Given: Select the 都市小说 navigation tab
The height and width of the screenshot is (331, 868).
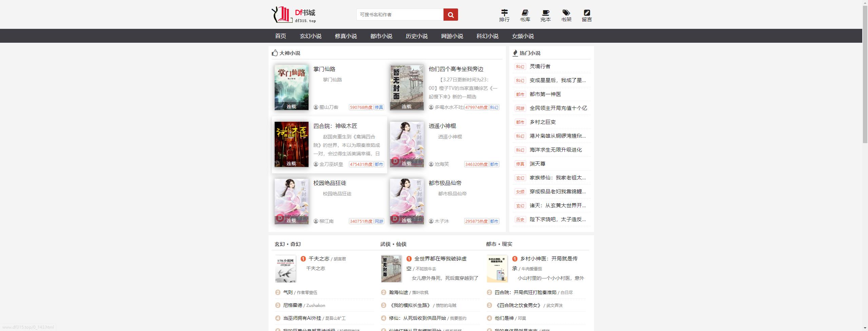Looking at the screenshot, I should [x=381, y=36].
